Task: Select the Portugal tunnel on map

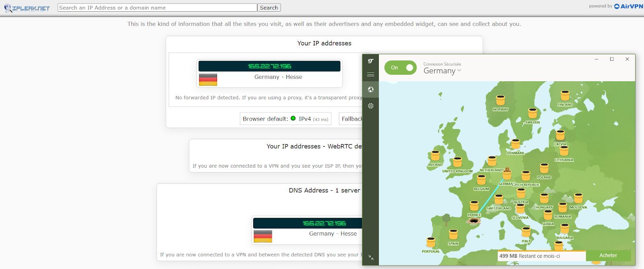Action: tap(431, 242)
